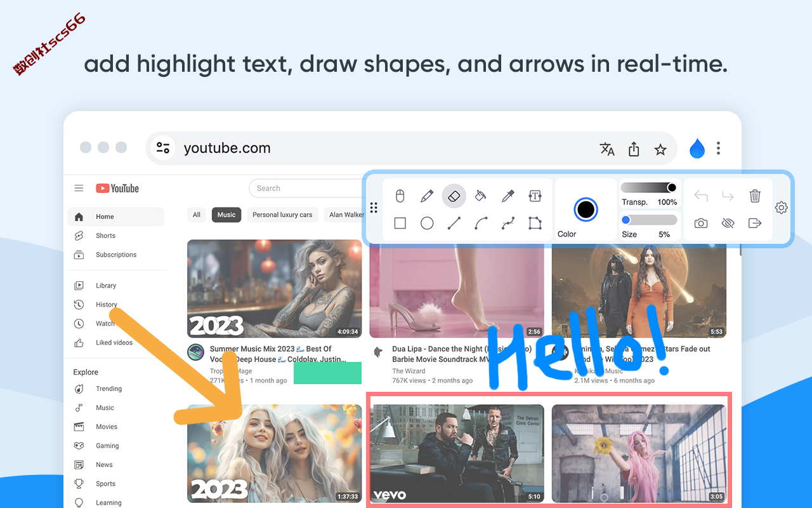Select the eyedropper color picker tool
This screenshot has height=508, width=812.
pos(507,196)
